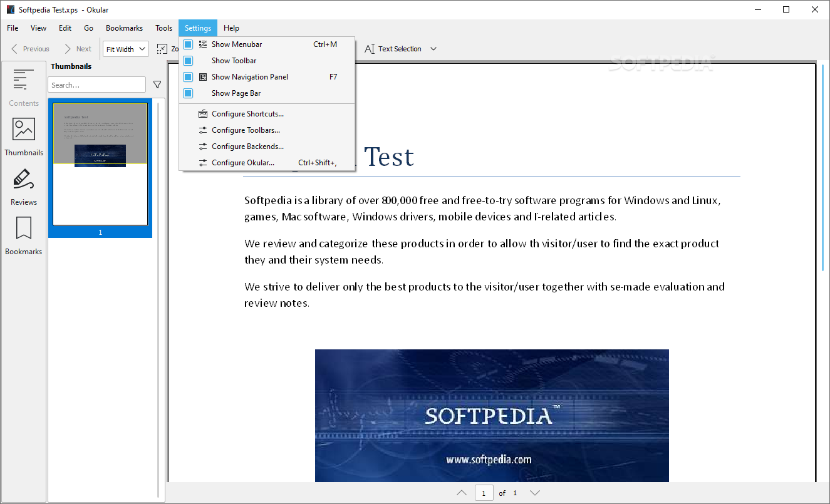
Task: Open the Reviews sidebar panel
Action: 24,186
